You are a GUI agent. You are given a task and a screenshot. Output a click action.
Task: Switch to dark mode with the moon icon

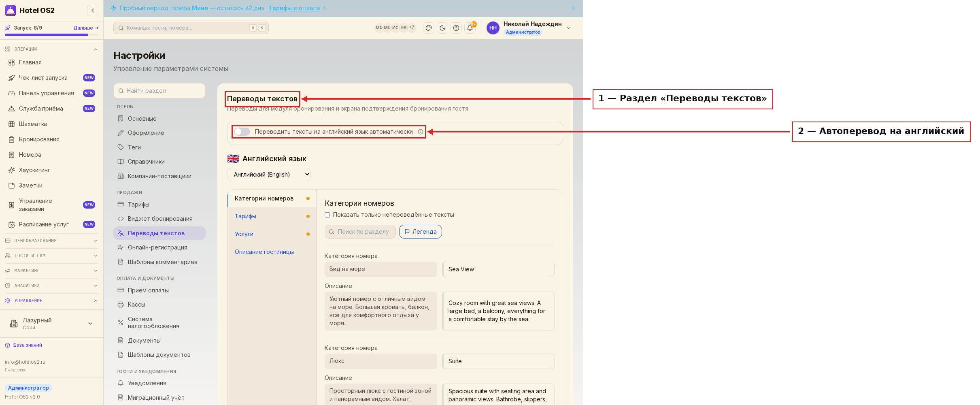pyautogui.click(x=442, y=28)
